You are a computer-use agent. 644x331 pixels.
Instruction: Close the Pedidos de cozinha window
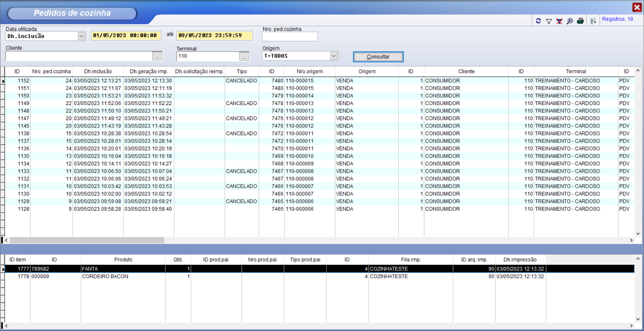637,7
